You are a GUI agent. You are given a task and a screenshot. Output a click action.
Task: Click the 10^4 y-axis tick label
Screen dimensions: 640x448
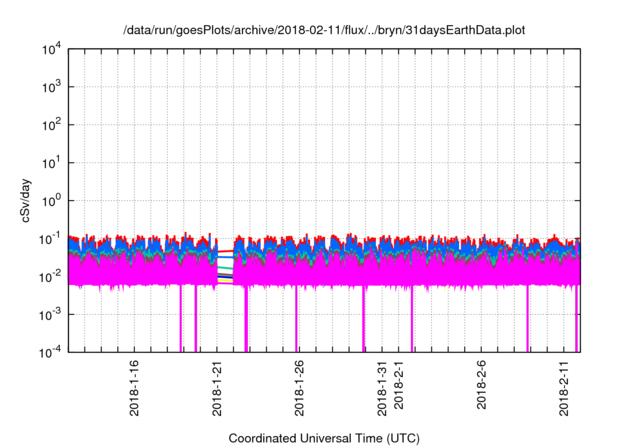tap(51, 50)
